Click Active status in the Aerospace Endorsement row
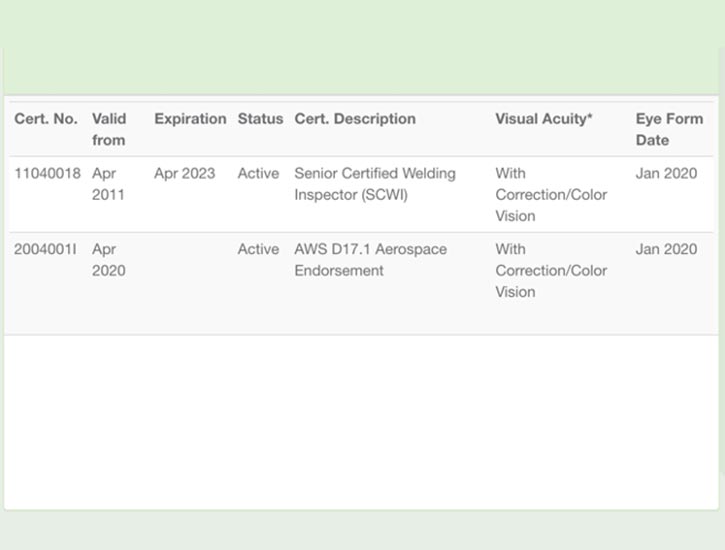This screenshot has width=725, height=550. pos(258,250)
